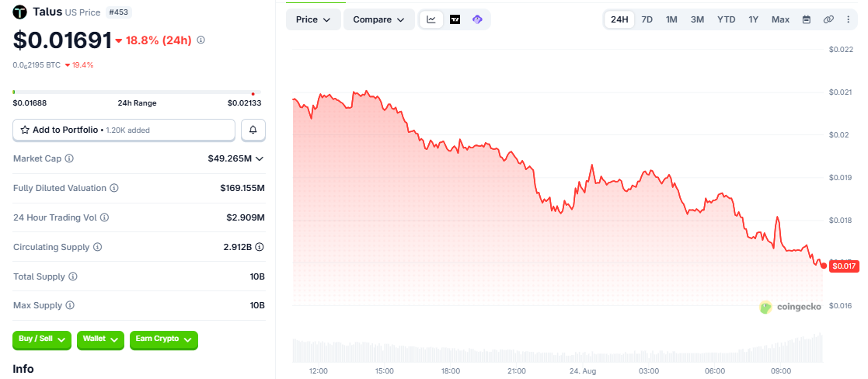This screenshot has height=379, width=868.
Task: Click the star icon in Add to Portfolio
Action: pos(25,130)
